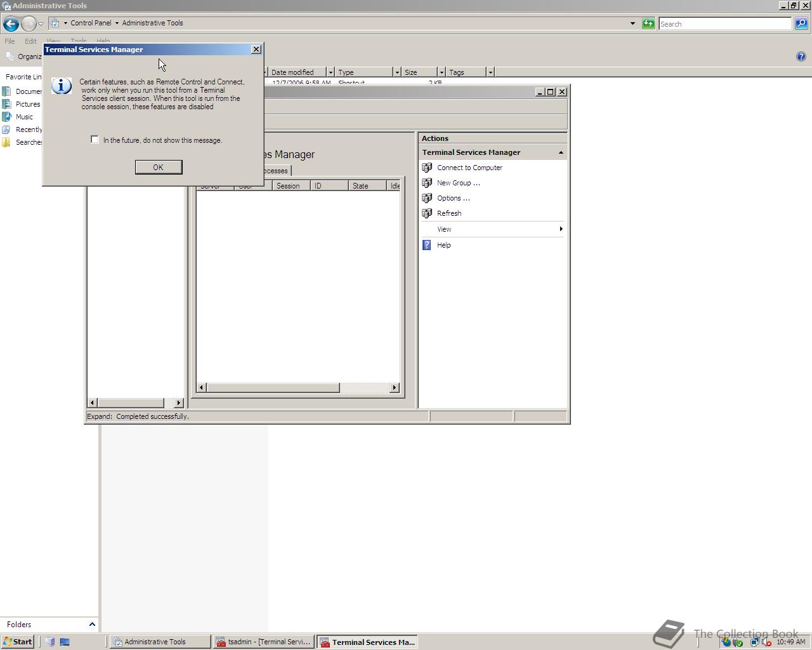Image resolution: width=812 pixels, height=650 pixels.
Task: Click the Help question mark icon in Actions
Action: point(427,245)
